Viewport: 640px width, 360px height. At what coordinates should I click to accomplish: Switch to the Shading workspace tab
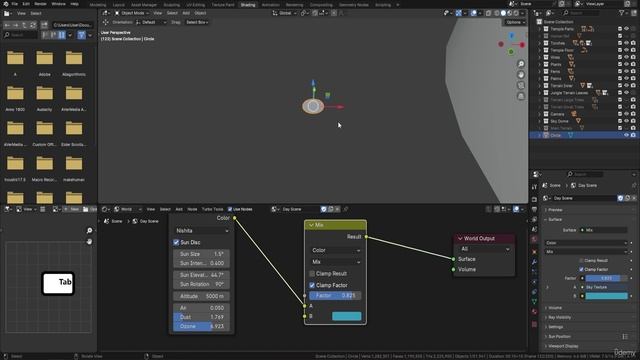[248, 5]
